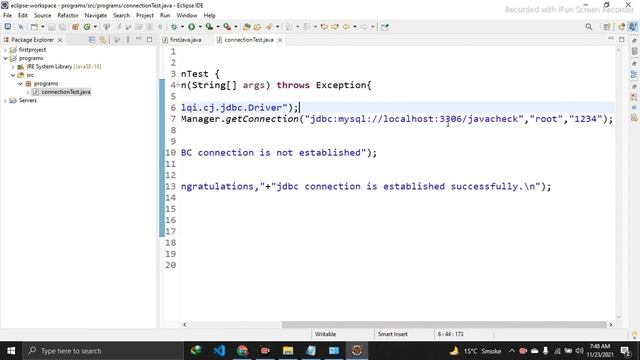Click the Smart Insert status entry
Viewport: 640px width, 360px height.
pyautogui.click(x=393, y=334)
